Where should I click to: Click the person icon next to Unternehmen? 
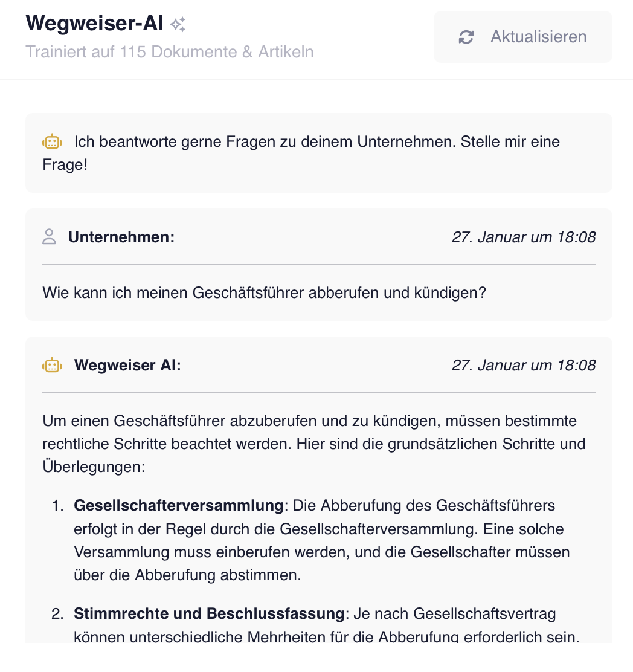[x=50, y=237]
